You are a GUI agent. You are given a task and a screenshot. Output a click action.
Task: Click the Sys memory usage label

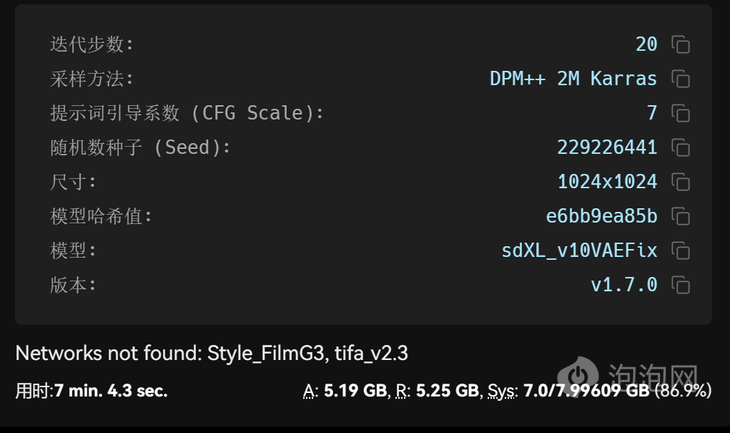(600, 391)
